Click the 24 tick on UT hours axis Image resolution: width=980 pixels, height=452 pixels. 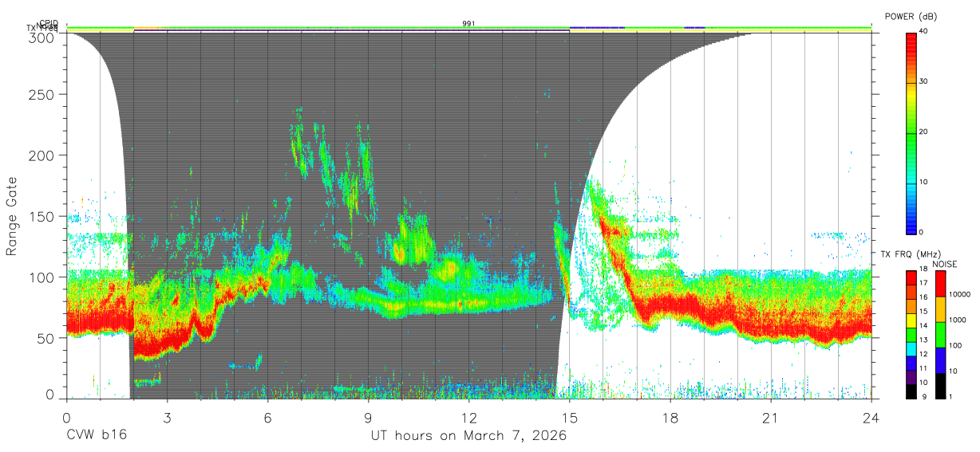(x=871, y=418)
